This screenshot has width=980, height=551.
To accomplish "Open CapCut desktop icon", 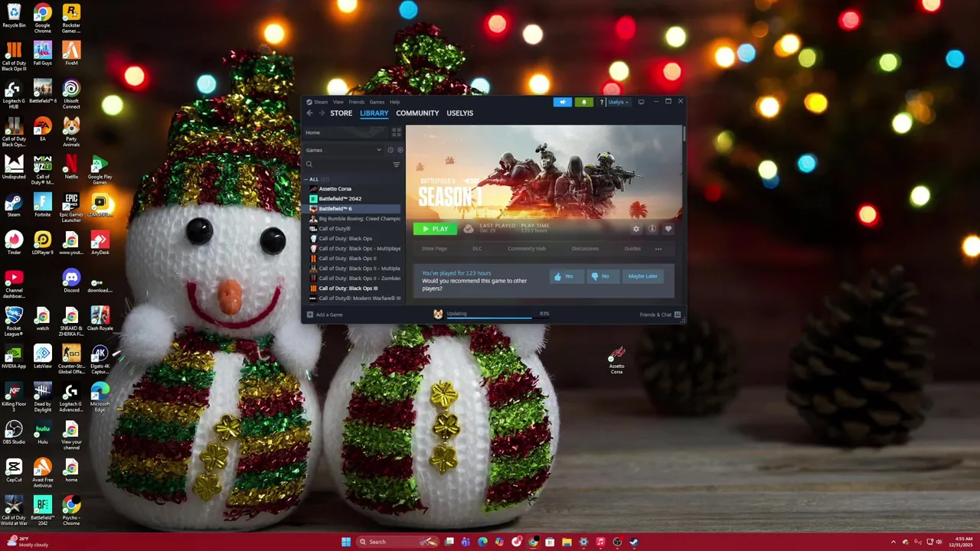I will (14, 470).
